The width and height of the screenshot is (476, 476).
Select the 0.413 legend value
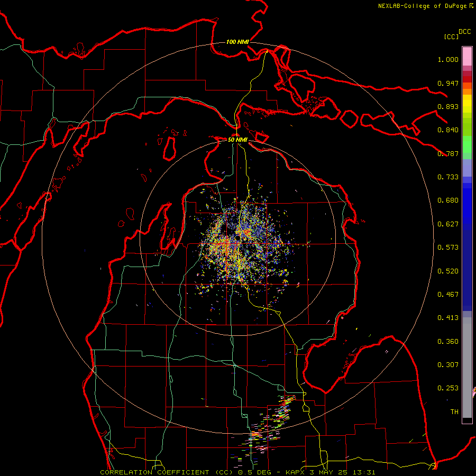pyautogui.click(x=448, y=318)
